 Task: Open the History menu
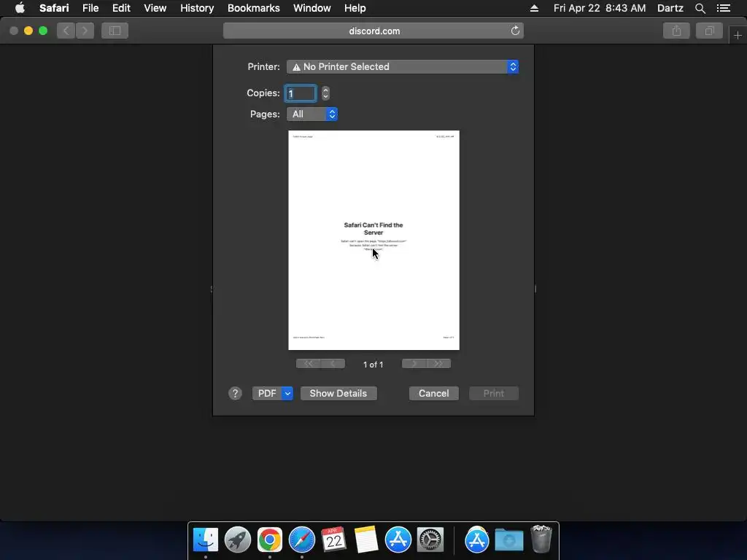[x=197, y=8]
